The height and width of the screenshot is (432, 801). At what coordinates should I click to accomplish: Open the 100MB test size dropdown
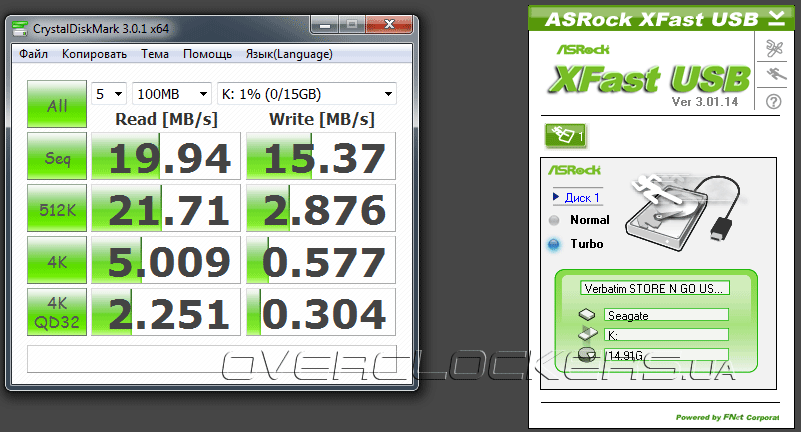[x=172, y=94]
